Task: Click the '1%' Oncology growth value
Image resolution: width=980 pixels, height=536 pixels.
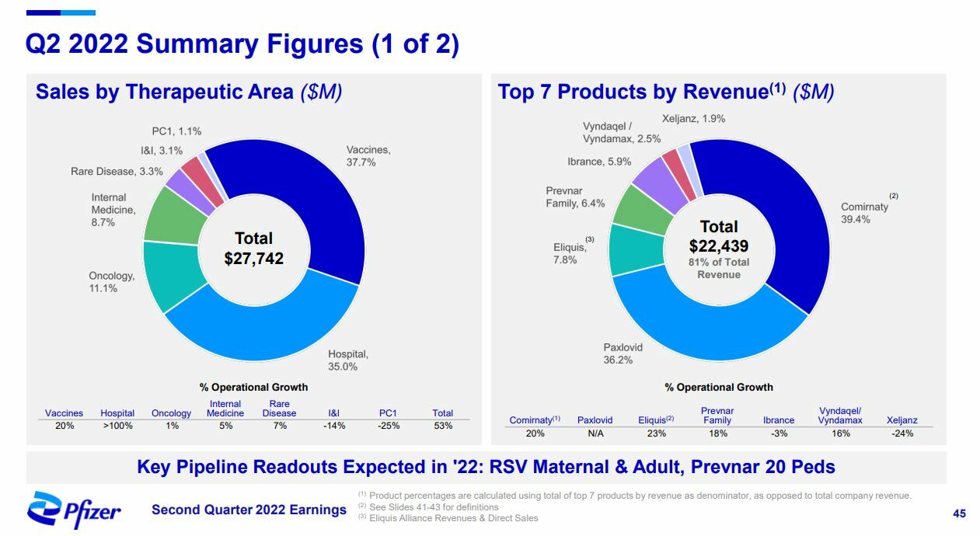Action: (172, 426)
